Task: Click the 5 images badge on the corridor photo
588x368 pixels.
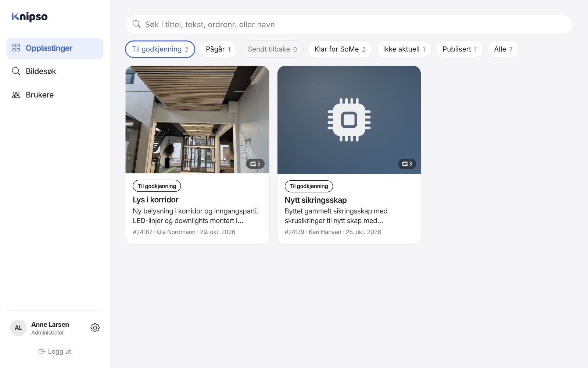Action: [x=255, y=164]
